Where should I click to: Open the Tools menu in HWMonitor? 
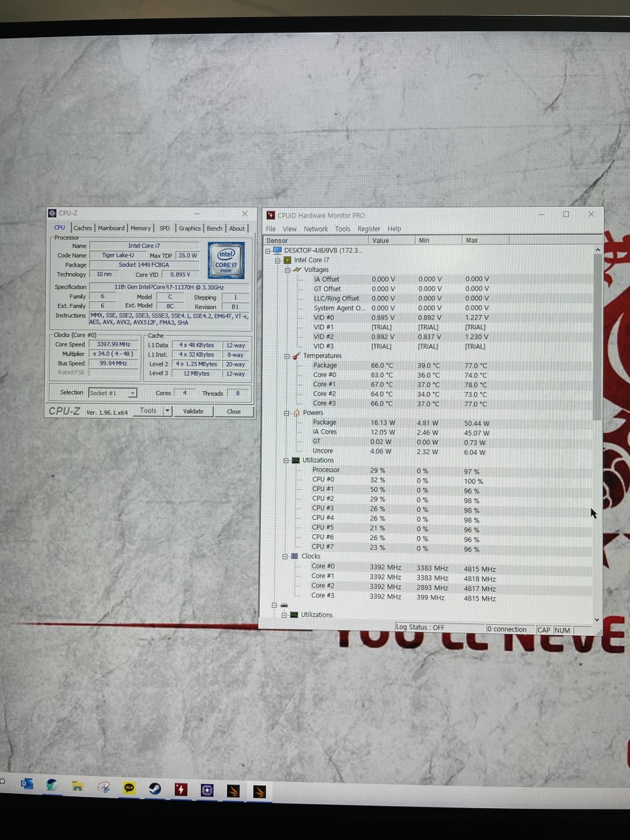342,229
